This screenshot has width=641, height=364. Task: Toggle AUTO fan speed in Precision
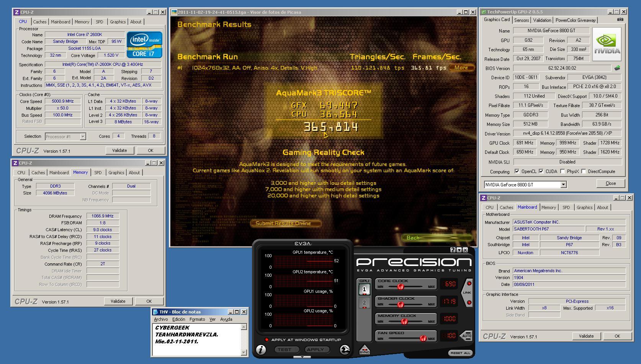[466, 336]
